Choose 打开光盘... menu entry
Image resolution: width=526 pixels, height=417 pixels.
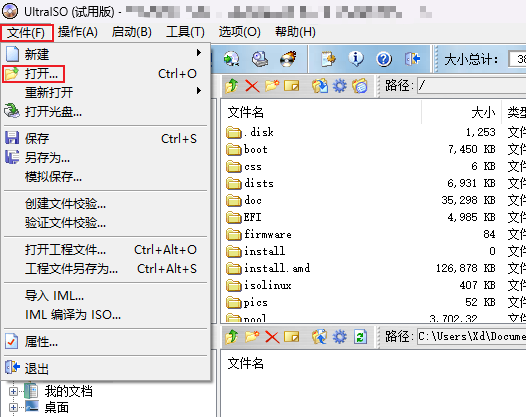106,111
